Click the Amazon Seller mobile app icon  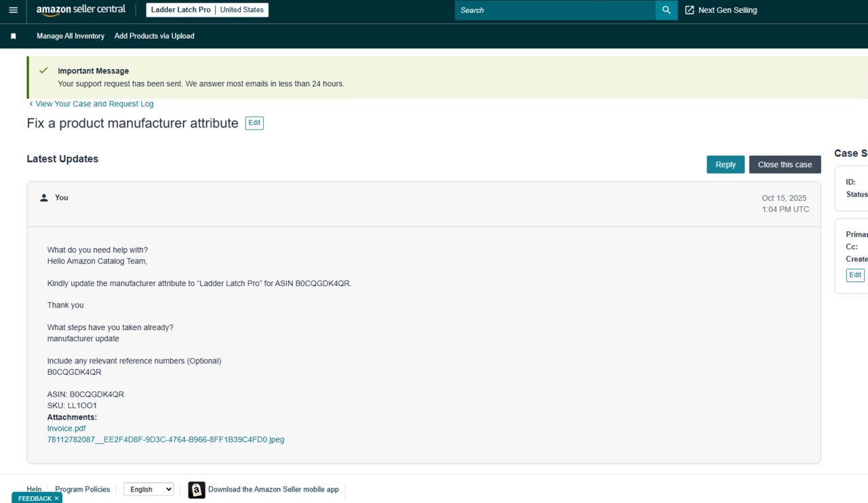pyautogui.click(x=196, y=489)
